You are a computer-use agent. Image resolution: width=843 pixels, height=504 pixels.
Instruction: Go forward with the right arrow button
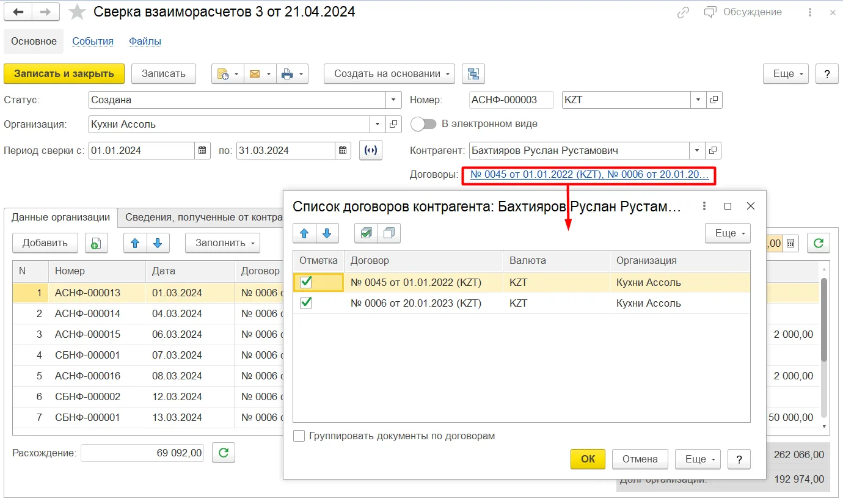click(46, 12)
